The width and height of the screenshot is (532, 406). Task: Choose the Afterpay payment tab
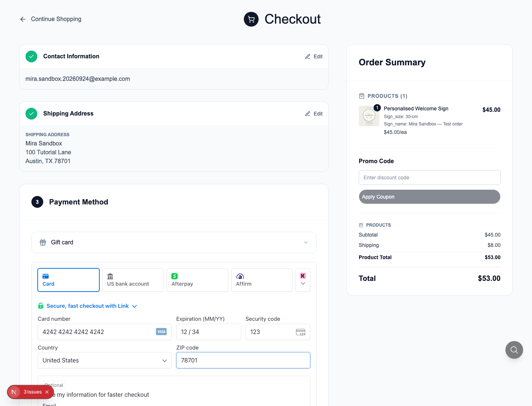click(x=197, y=280)
